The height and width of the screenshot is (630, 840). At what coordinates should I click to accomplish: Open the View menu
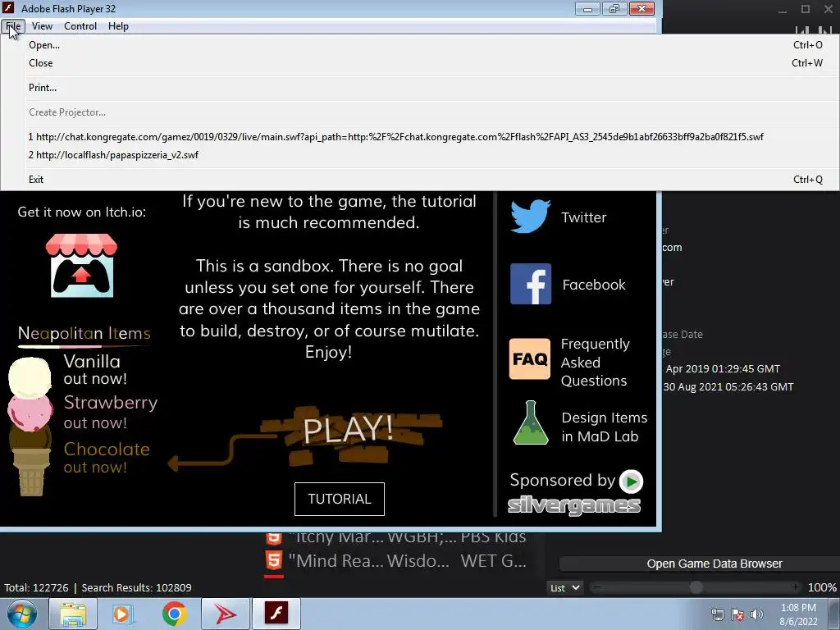(x=42, y=25)
